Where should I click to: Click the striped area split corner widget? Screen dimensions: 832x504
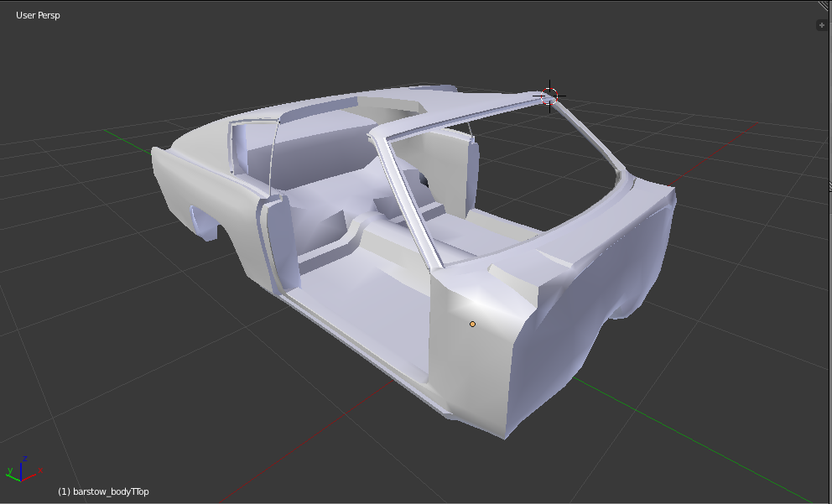(825, 6)
